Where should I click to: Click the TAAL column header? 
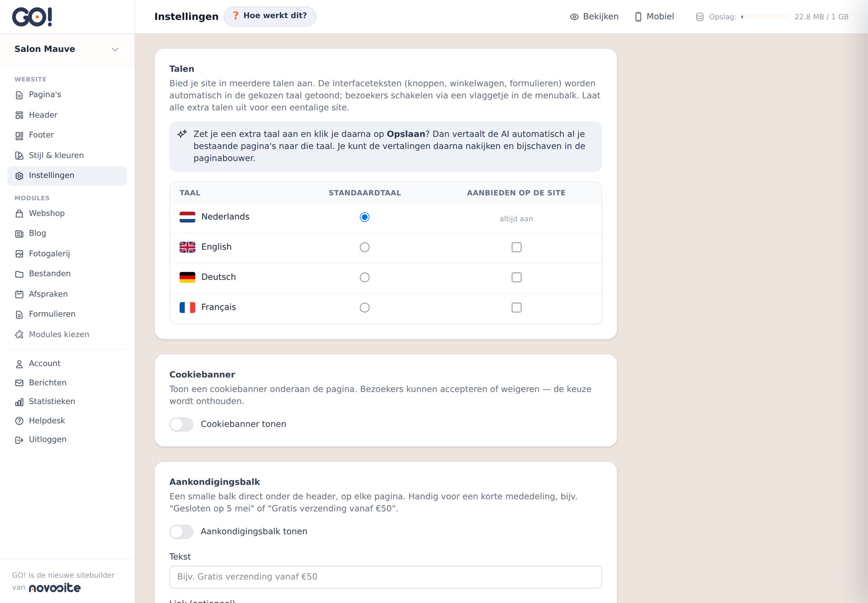tap(190, 193)
